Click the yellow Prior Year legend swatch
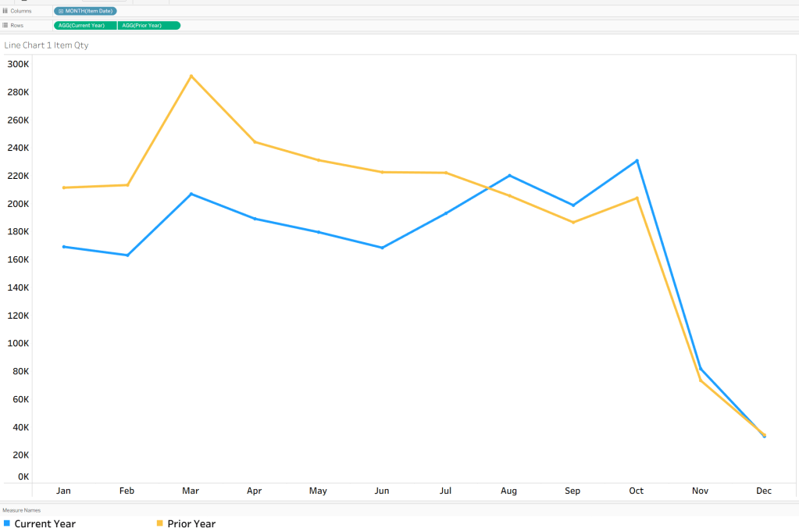This screenshot has width=799, height=532. tap(160, 523)
